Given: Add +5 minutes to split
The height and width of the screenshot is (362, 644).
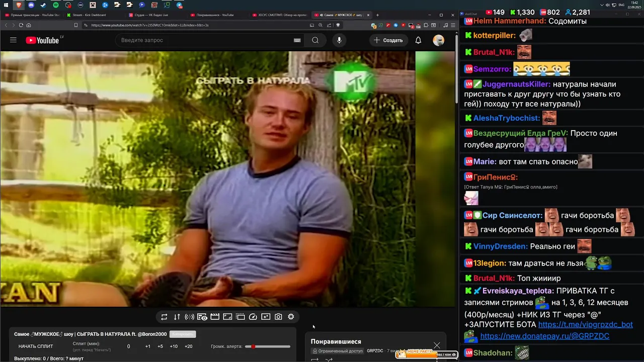Looking at the screenshot, I should 160,346.
